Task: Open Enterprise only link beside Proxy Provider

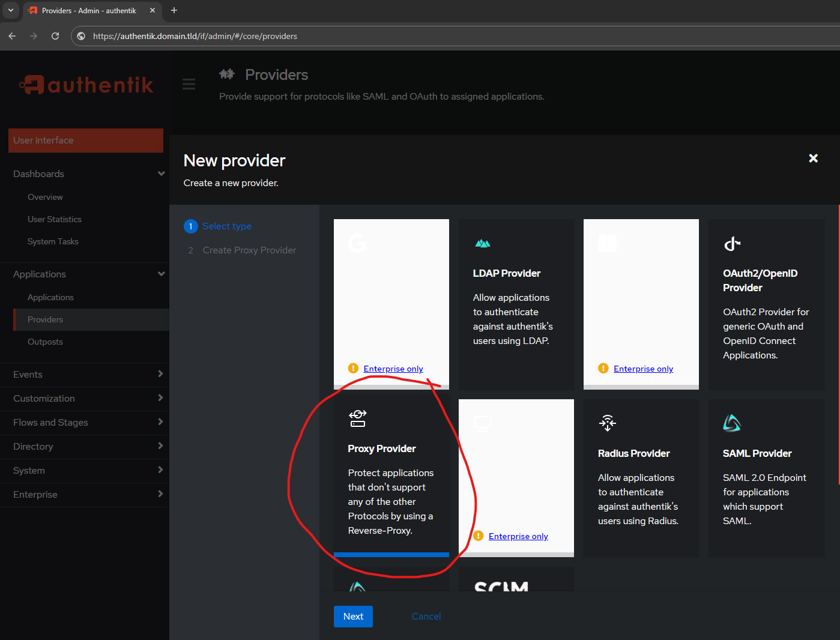Action: 518,536
